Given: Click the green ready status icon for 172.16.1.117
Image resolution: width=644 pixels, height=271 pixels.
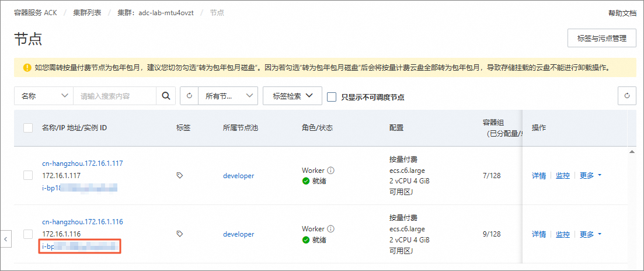Looking at the screenshot, I should tap(305, 181).
